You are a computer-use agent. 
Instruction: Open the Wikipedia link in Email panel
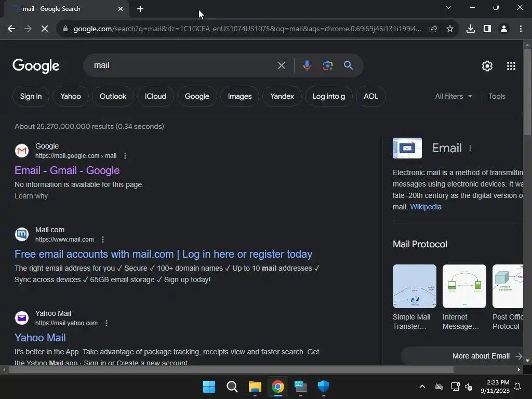[x=426, y=207]
